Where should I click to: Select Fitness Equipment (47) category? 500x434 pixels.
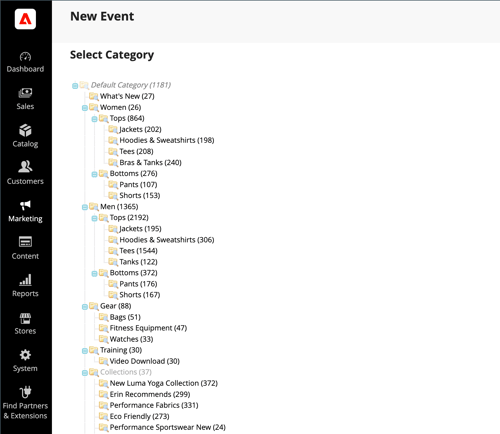pyautogui.click(x=148, y=328)
